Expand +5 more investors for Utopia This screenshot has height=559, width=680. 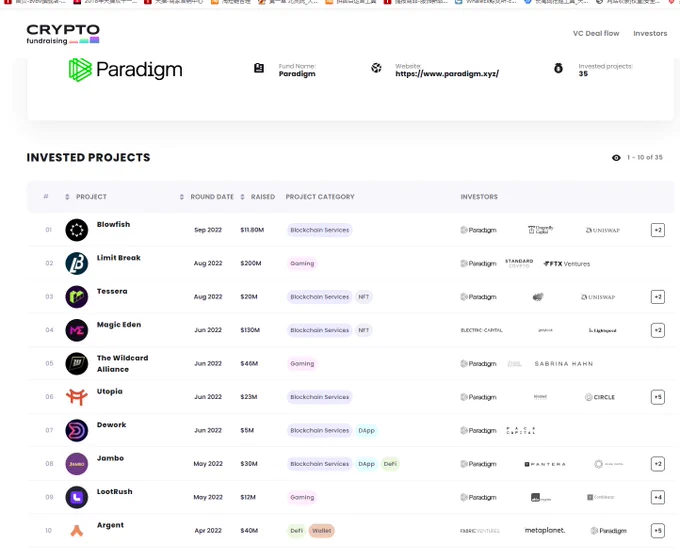pos(657,397)
